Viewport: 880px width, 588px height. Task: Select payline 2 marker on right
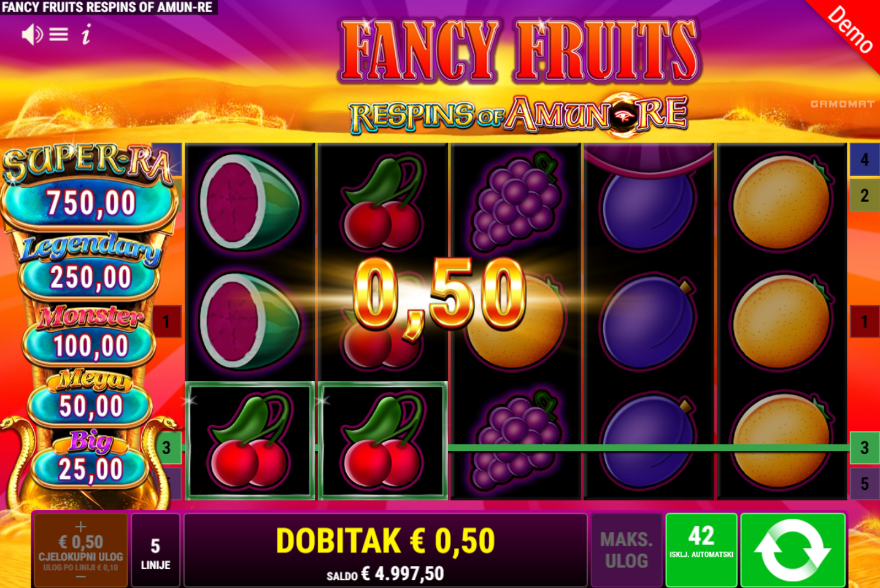(864, 195)
